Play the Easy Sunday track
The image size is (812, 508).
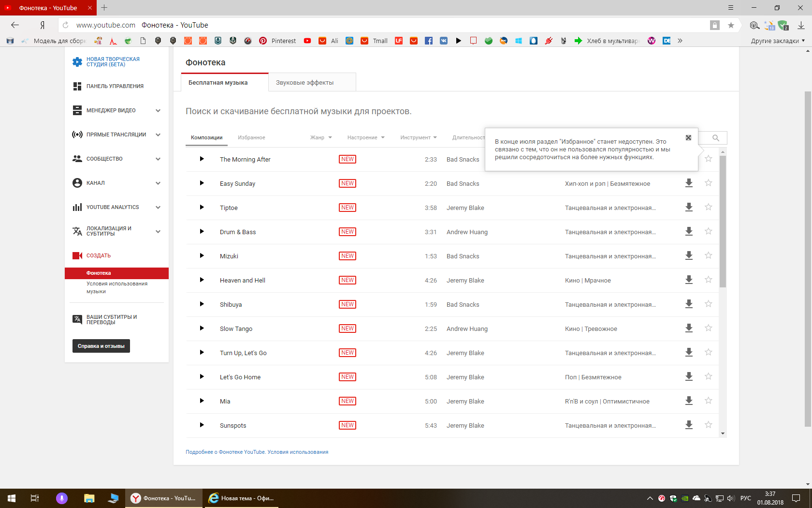click(x=202, y=183)
